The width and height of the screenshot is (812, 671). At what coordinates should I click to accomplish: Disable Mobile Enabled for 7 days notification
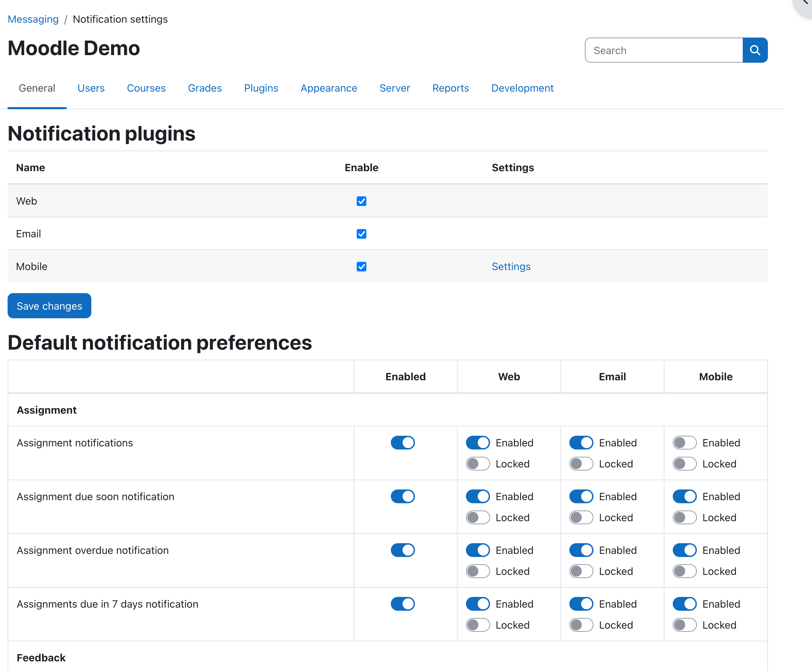coord(685,604)
